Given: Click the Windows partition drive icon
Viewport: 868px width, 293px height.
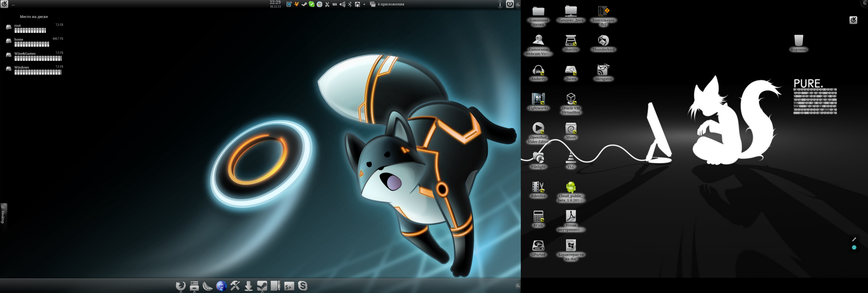Looking at the screenshot, I should (x=9, y=69).
